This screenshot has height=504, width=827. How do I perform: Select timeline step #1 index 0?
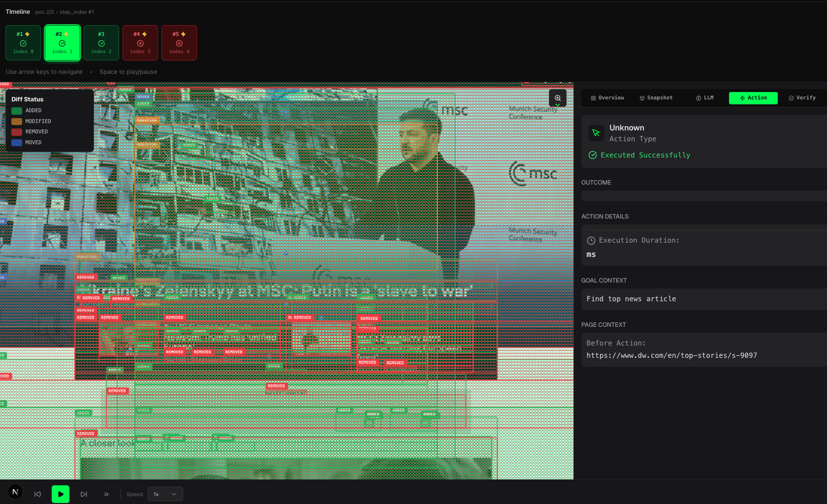point(23,43)
